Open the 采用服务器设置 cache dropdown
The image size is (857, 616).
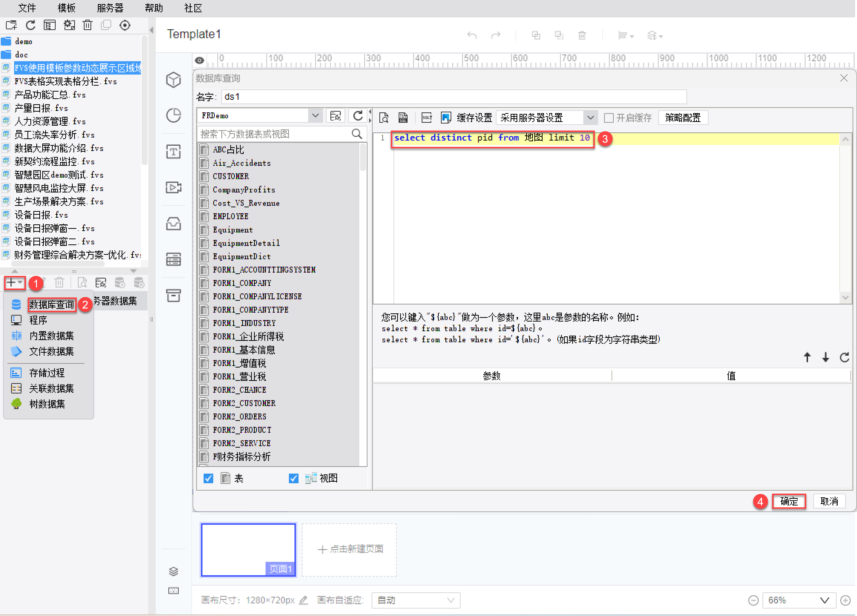click(590, 118)
